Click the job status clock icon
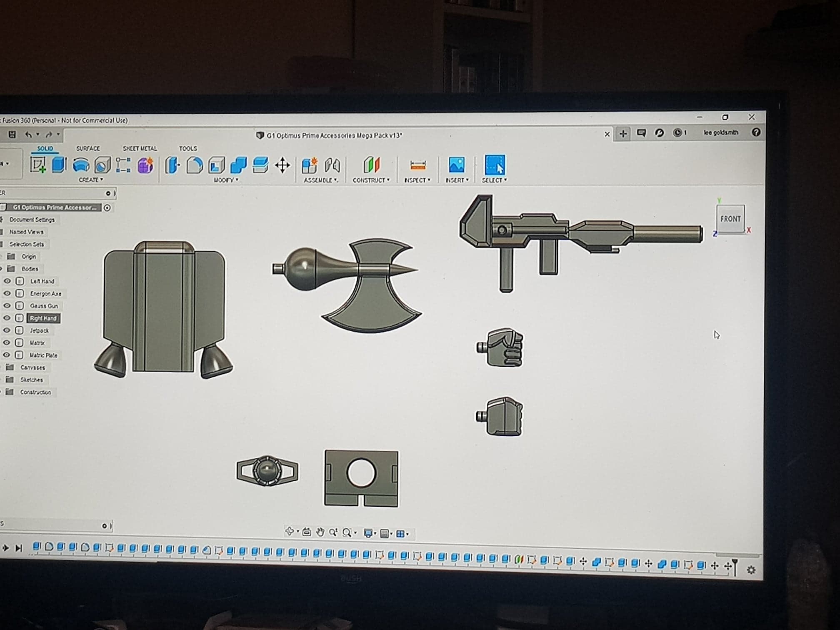Image resolution: width=840 pixels, height=630 pixels. pos(677,132)
